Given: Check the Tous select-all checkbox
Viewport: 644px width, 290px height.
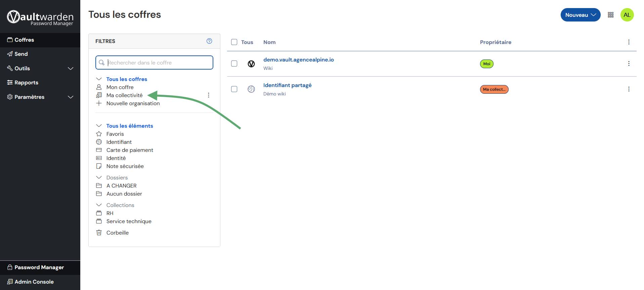Looking at the screenshot, I should point(234,42).
